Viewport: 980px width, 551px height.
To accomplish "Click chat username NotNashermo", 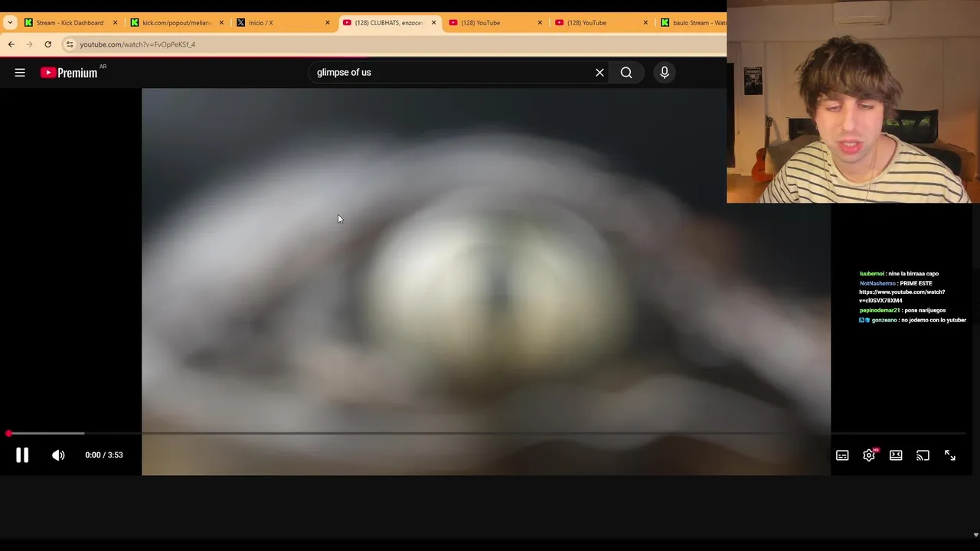I will pyautogui.click(x=877, y=283).
